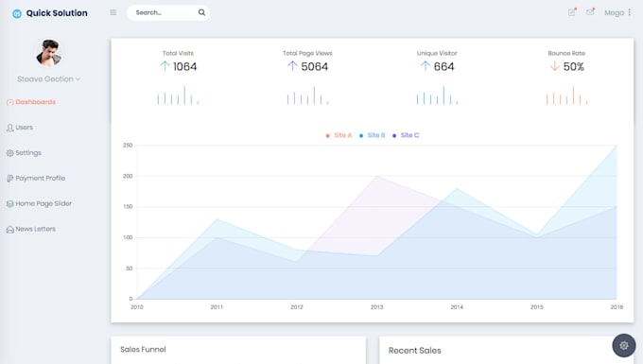Click the Settings gear sidebar icon
This screenshot has height=364, width=643.
tap(10, 153)
